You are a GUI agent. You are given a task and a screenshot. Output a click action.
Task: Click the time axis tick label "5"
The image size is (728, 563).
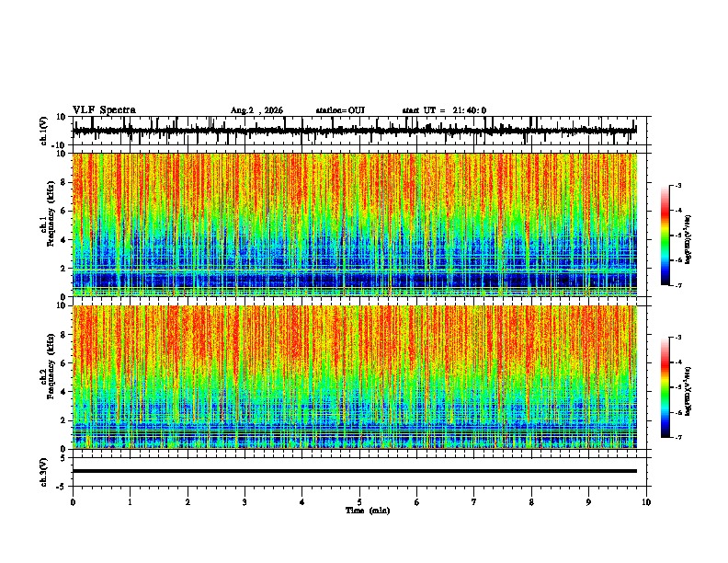coord(359,502)
